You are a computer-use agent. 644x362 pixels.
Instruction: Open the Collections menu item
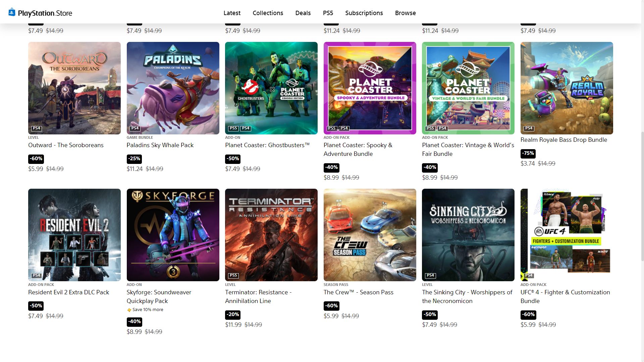pos(268,13)
